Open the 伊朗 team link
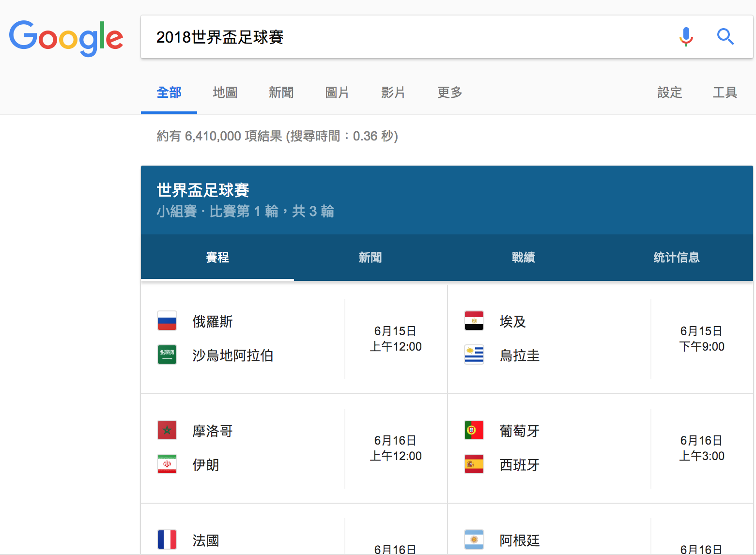This screenshot has width=756, height=555. tap(206, 465)
